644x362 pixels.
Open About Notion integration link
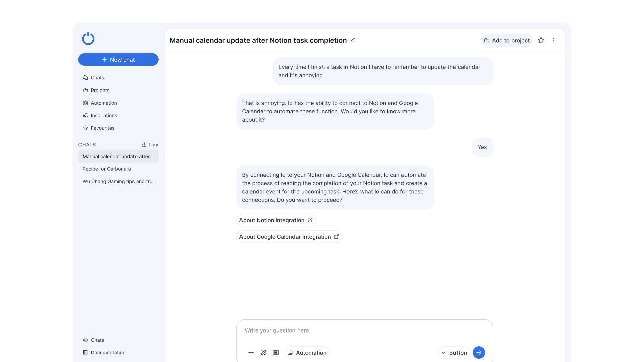(276, 220)
